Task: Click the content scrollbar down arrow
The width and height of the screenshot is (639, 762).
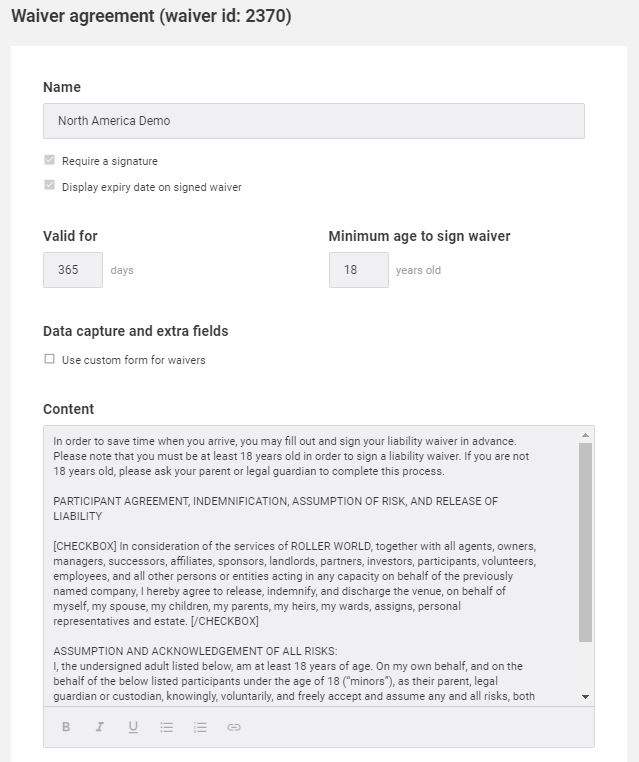Action: click(x=586, y=697)
